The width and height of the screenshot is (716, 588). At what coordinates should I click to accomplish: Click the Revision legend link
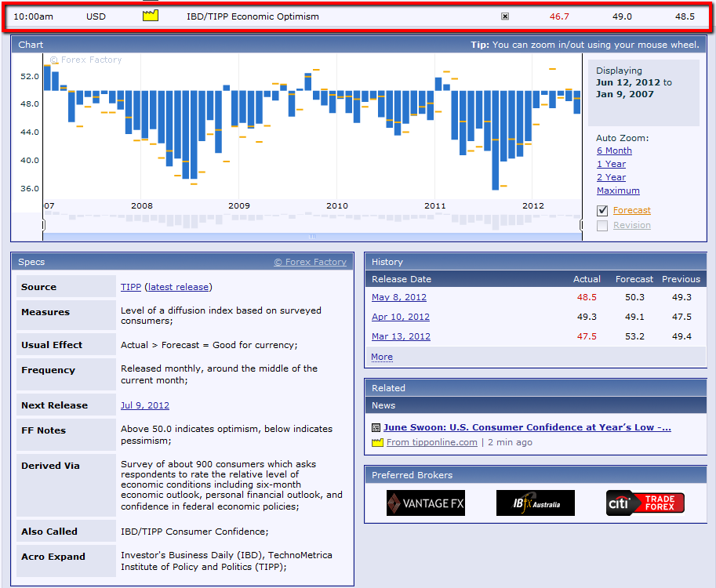631,225
